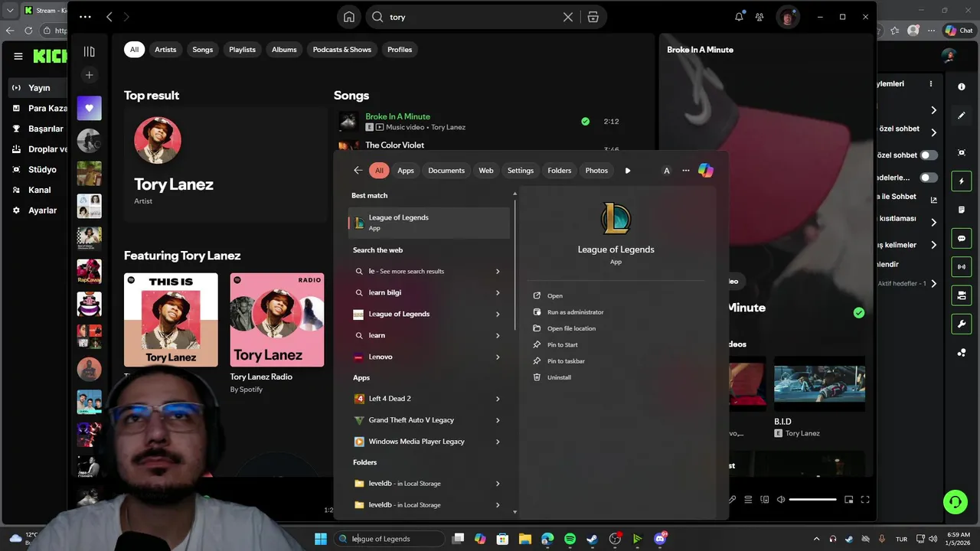Select the Web search filter
980x551 pixels.
[486, 171]
